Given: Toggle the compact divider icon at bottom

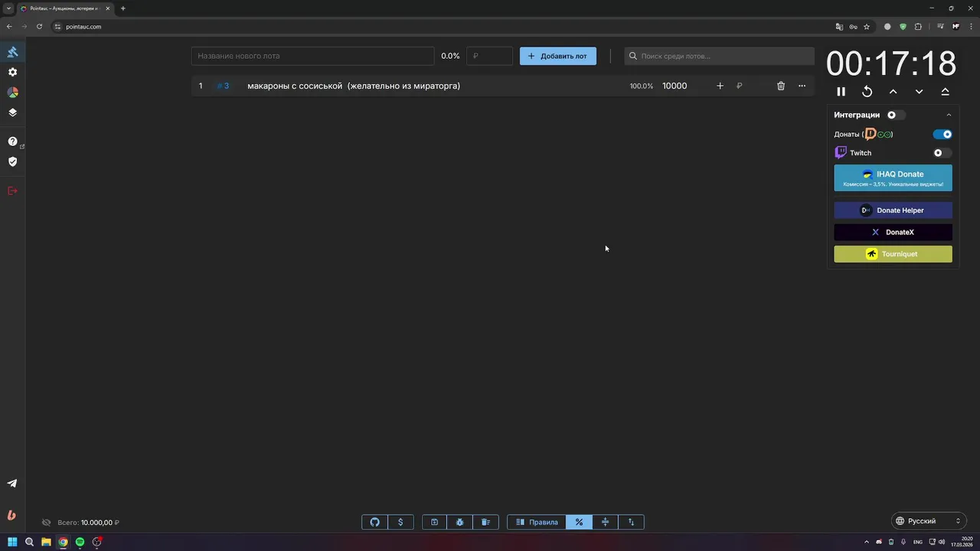Looking at the screenshot, I should (x=605, y=522).
